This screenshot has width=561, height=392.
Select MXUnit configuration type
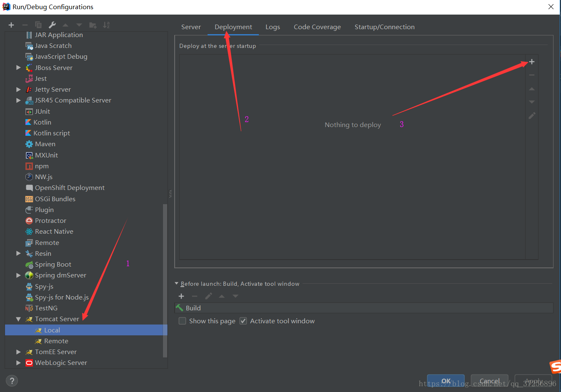point(46,155)
